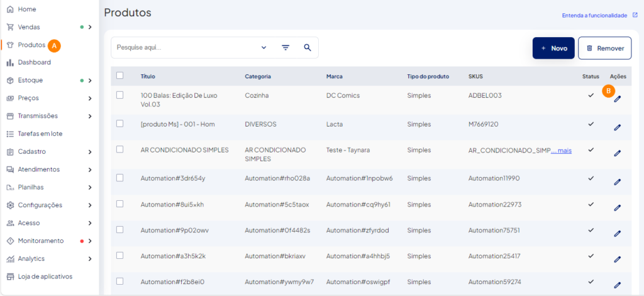Click the Transmissões store icon

point(11,116)
